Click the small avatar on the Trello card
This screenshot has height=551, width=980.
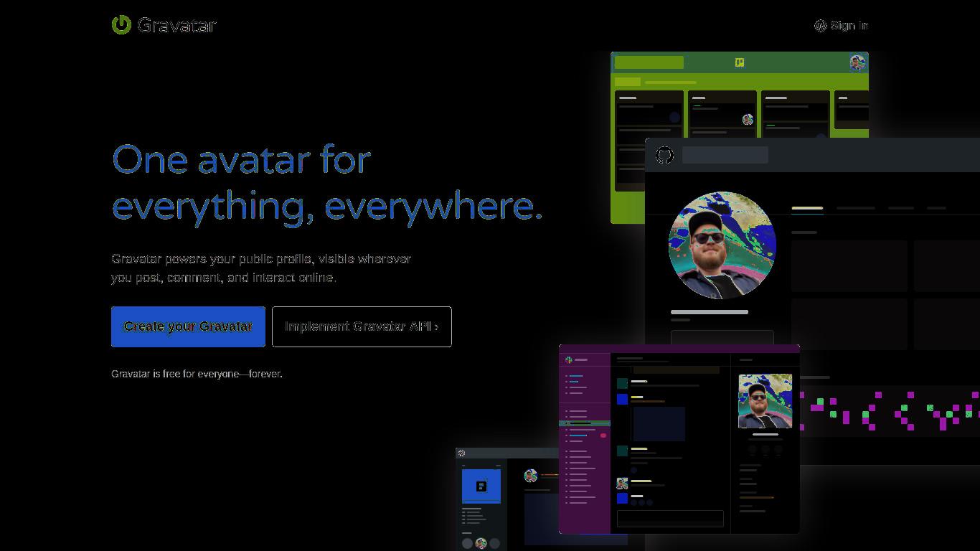click(748, 119)
